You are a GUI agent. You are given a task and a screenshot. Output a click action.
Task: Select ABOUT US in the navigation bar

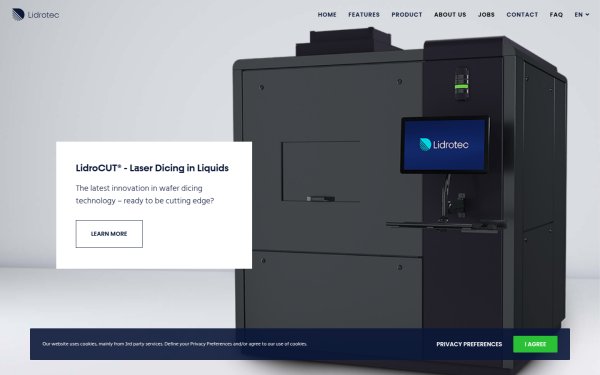point(450,15)
